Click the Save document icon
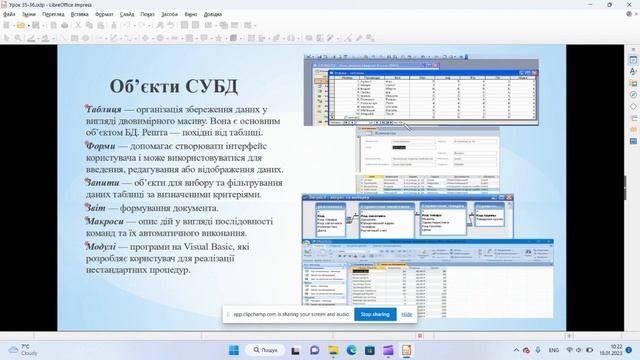 point(36,25)
